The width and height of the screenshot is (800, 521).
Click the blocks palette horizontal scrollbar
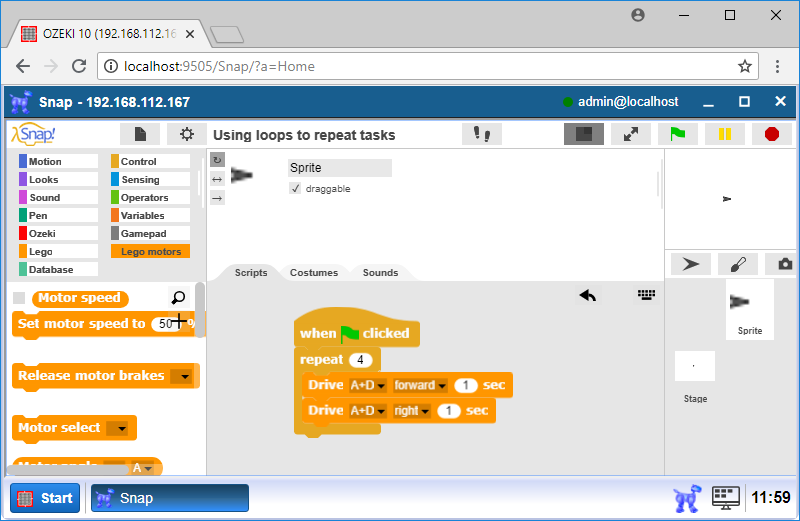tap(67, 469)
